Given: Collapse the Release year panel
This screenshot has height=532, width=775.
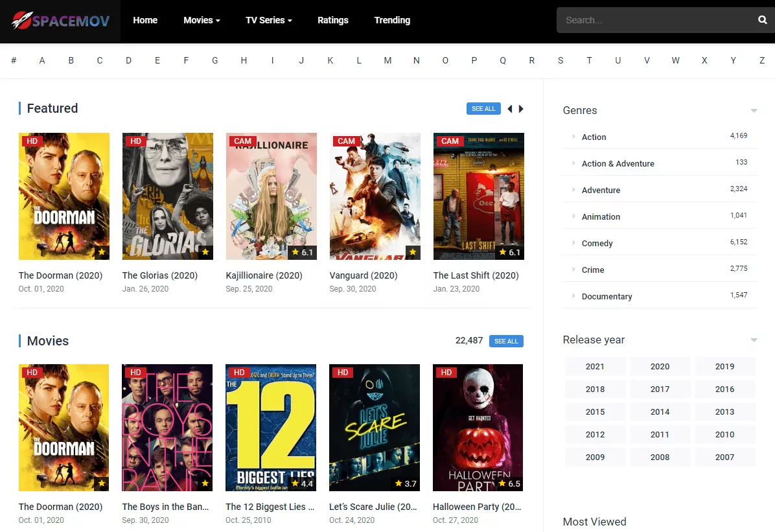Looking at the screenshot, I should [754, 340].
